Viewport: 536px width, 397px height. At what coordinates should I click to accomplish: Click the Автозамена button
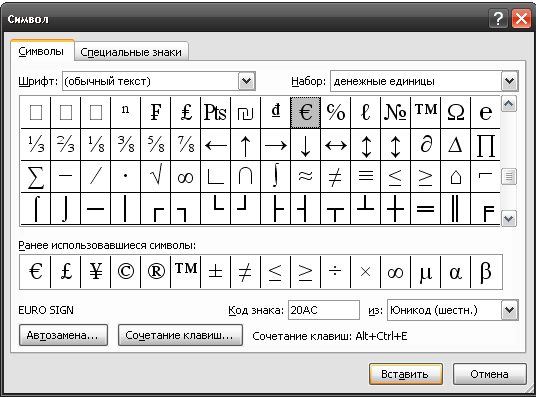click(x=63, y=335)
